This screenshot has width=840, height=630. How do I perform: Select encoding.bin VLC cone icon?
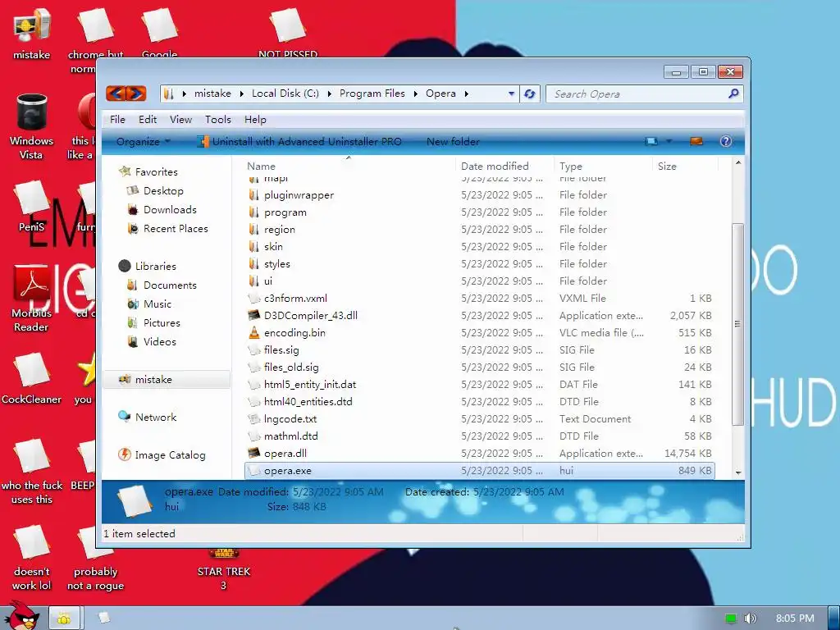pyautogui.click(x=254, y=333)
